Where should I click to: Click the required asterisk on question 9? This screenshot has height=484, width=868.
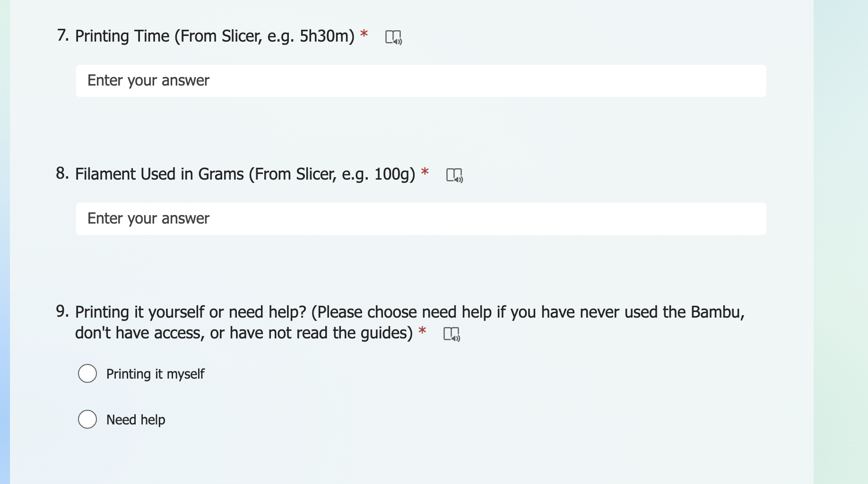pyautogui.click(x=422, y=332)
